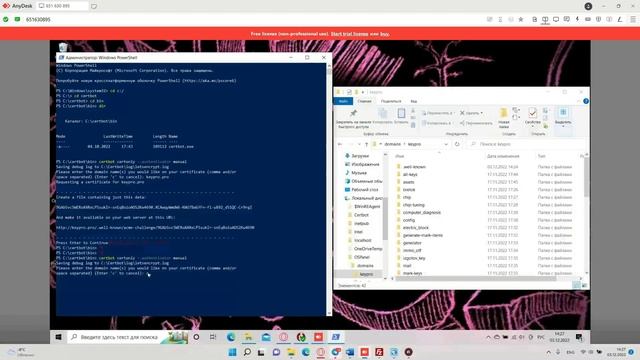Open PowerShell on the remote taskbar
This screenshot has height=360, width=640.
pyautogui.click(x=336, y=337)
